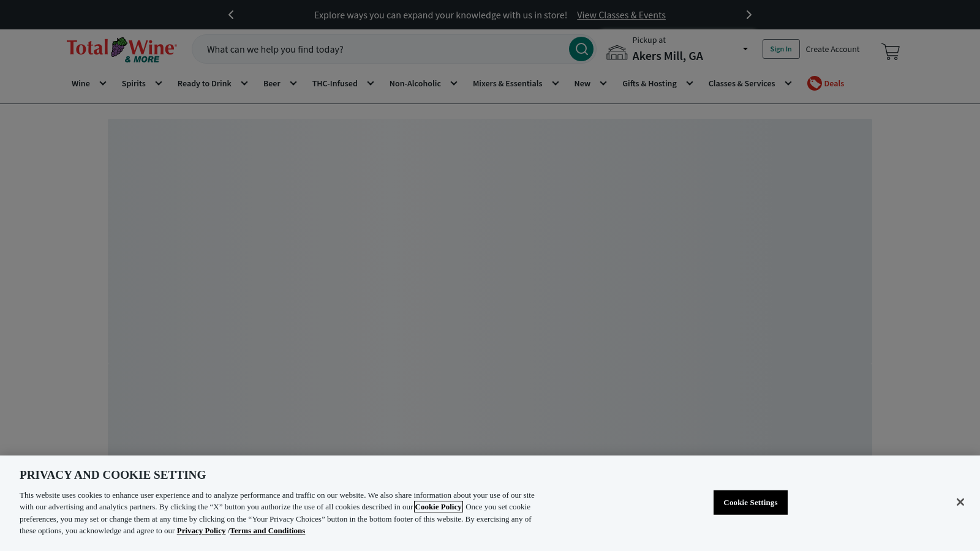
Task: Open Cookie Settings
Action: pyautogui.click(x=750, y=503)
